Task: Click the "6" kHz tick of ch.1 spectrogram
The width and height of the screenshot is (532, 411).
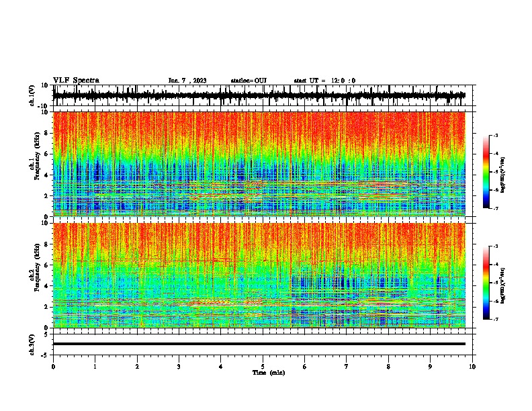Action: 47,154
